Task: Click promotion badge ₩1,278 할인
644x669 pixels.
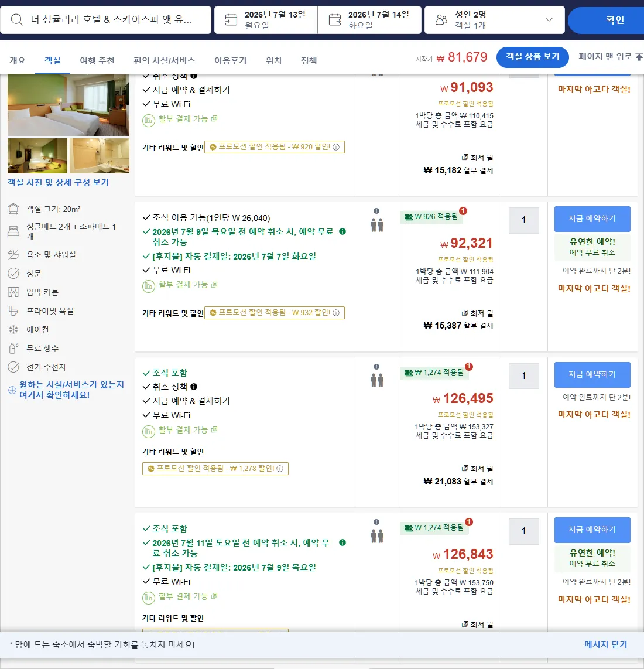Action: (x=215, y=469)
